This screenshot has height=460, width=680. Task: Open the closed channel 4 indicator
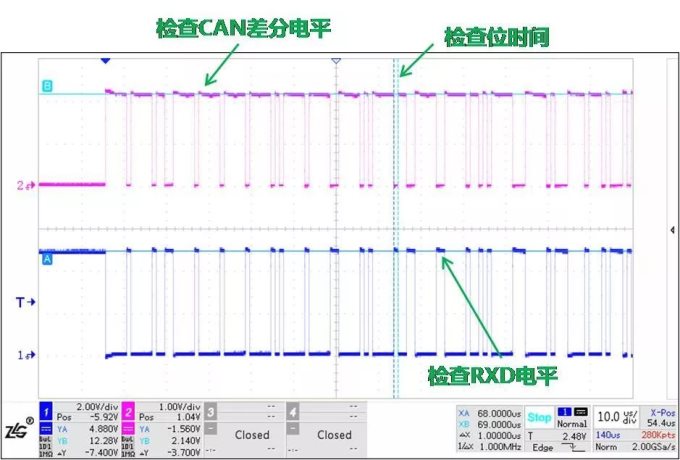tap(293, 412)
